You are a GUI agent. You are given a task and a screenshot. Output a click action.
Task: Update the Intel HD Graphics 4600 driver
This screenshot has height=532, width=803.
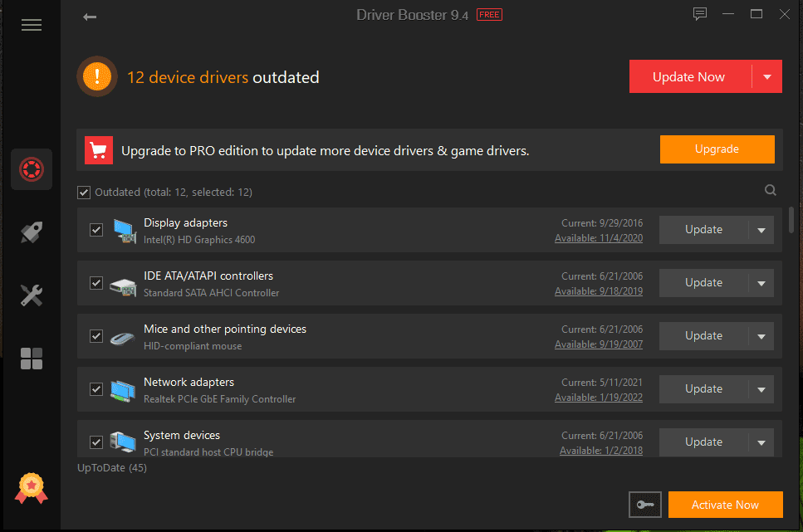click(x=703, y=230)
